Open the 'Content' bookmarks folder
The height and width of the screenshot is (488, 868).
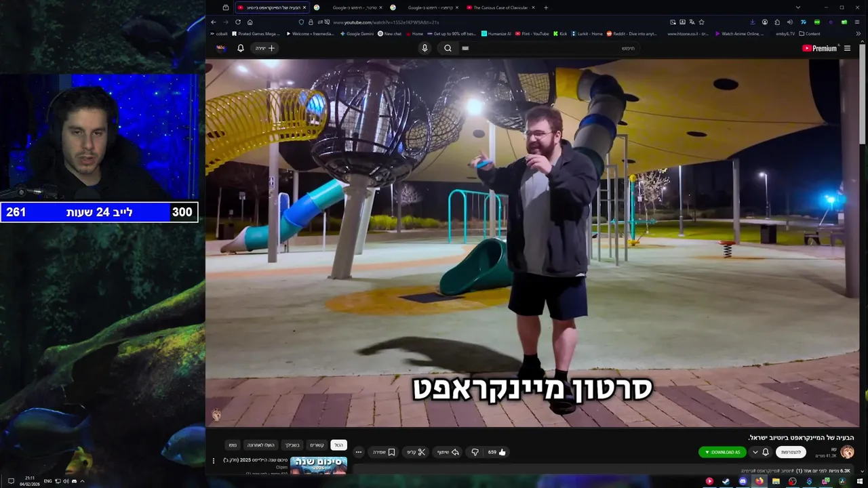(810, 33)
